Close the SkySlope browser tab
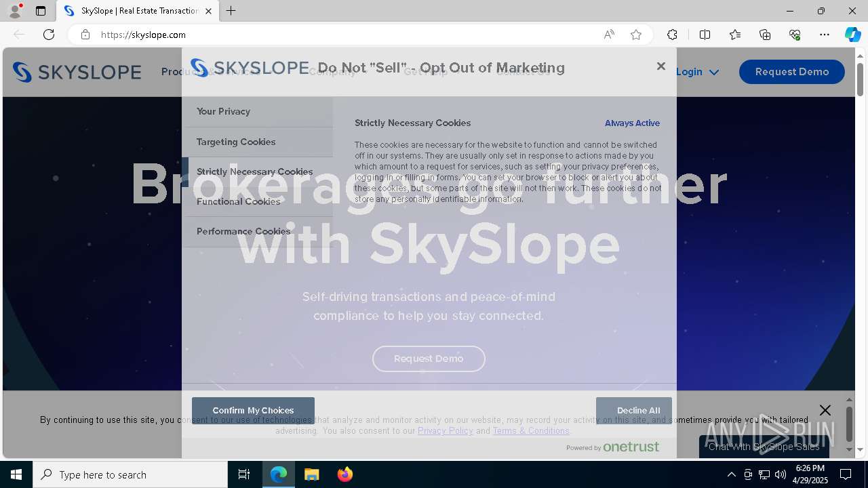Viewport: 868px width, 488px height. point(208,11)
